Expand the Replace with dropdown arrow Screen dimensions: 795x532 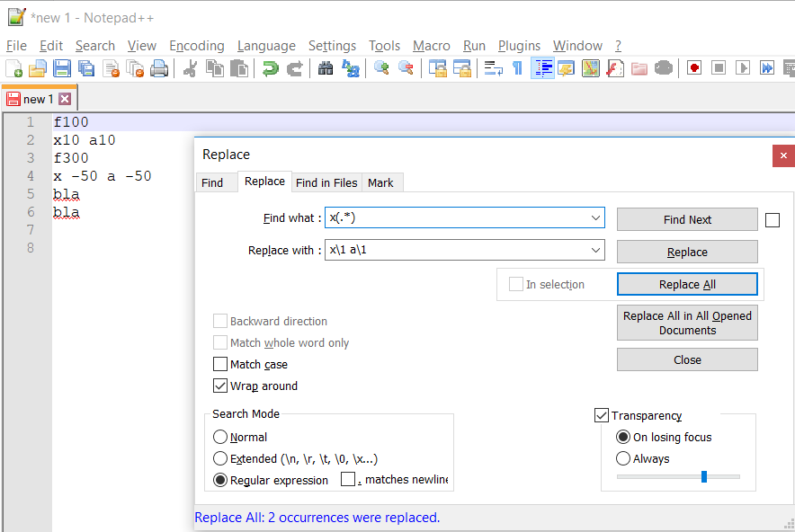click(x=596, y=251)
